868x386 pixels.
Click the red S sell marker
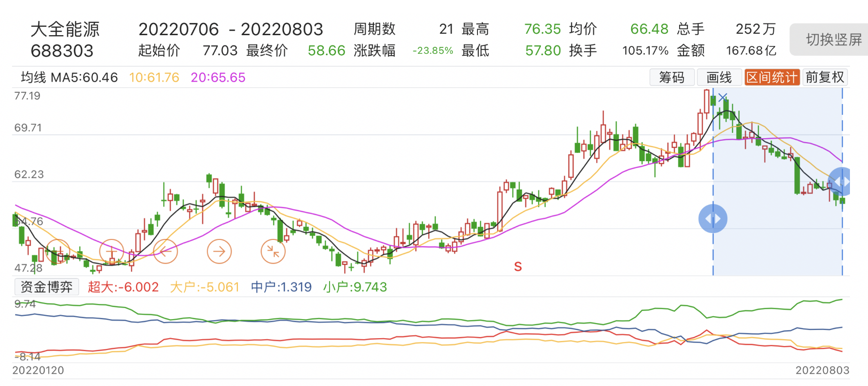(518, 267)
